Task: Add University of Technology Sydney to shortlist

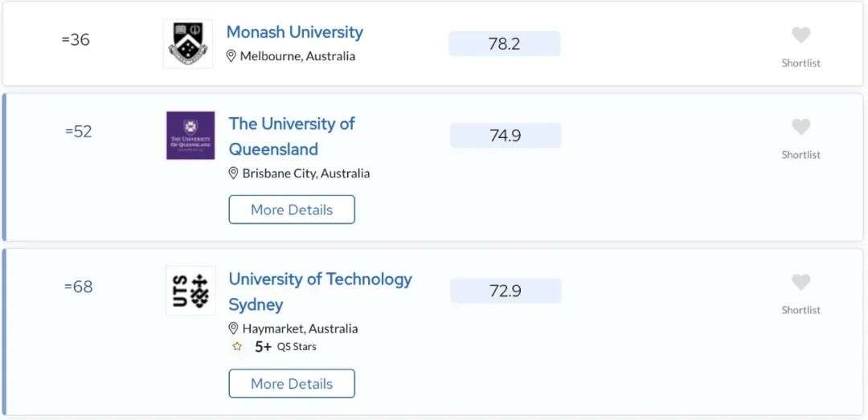Action: [800, 282]
